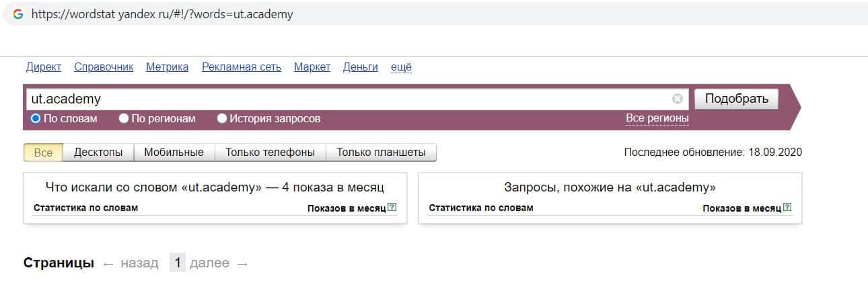This screenshot has height=305, width=868.
Task: Select the 'Все' devices tab
Action: tap(43, 152)
